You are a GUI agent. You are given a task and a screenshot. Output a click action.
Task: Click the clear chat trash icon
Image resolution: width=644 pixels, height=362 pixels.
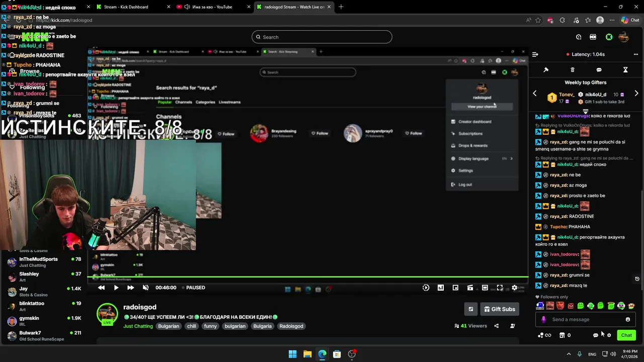click(573, 70)
